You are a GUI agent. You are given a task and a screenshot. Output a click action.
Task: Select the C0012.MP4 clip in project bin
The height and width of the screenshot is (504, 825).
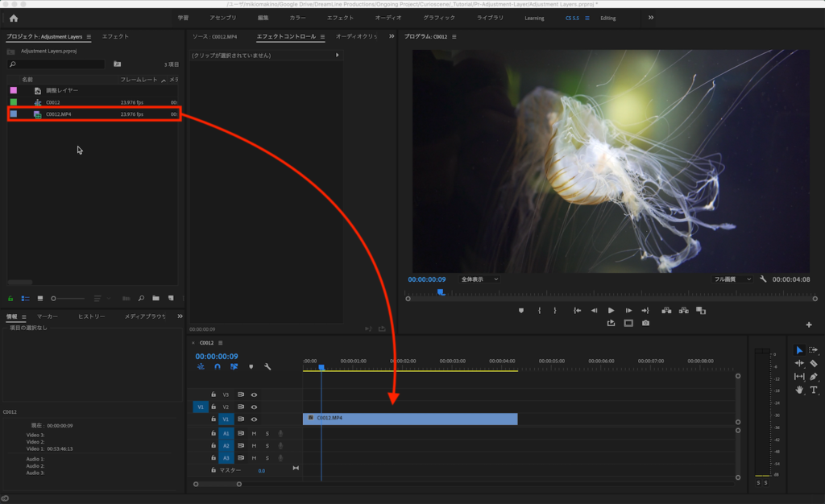(58, 114)
